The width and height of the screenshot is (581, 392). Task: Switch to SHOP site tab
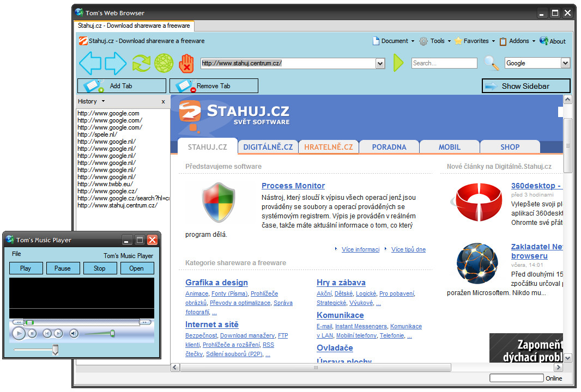click(510, 147)
